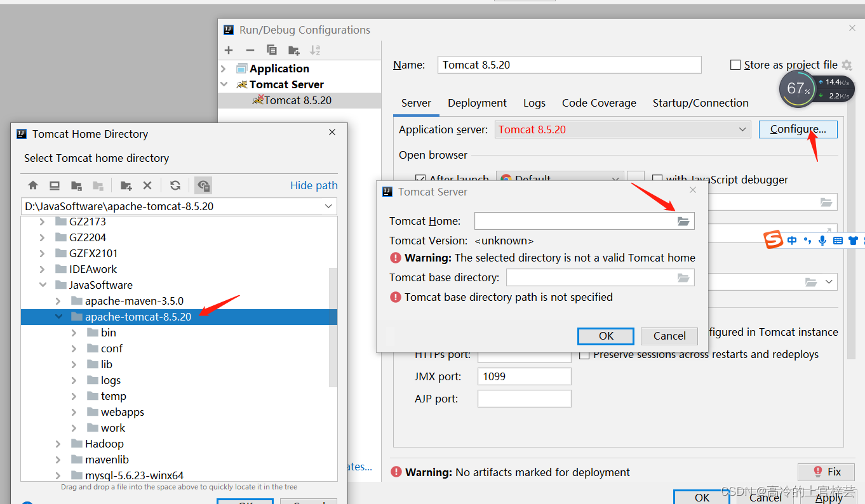The image size is (865, 504).
Task: Click Cancel in Tomcat Server dialog
Action: 669,336
